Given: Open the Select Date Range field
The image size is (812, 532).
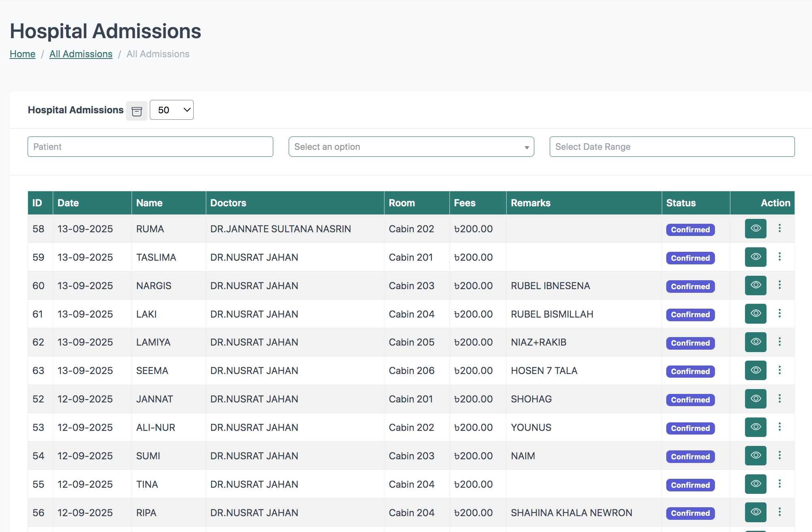Looking at the screenshot, I should pyautogui.click(x=672, y=147).
